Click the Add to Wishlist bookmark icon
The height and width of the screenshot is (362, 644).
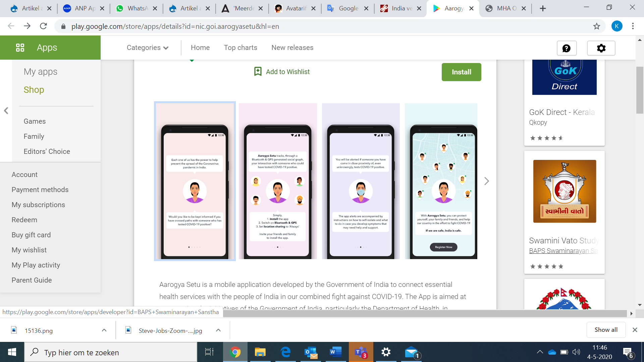coord(258,71)
